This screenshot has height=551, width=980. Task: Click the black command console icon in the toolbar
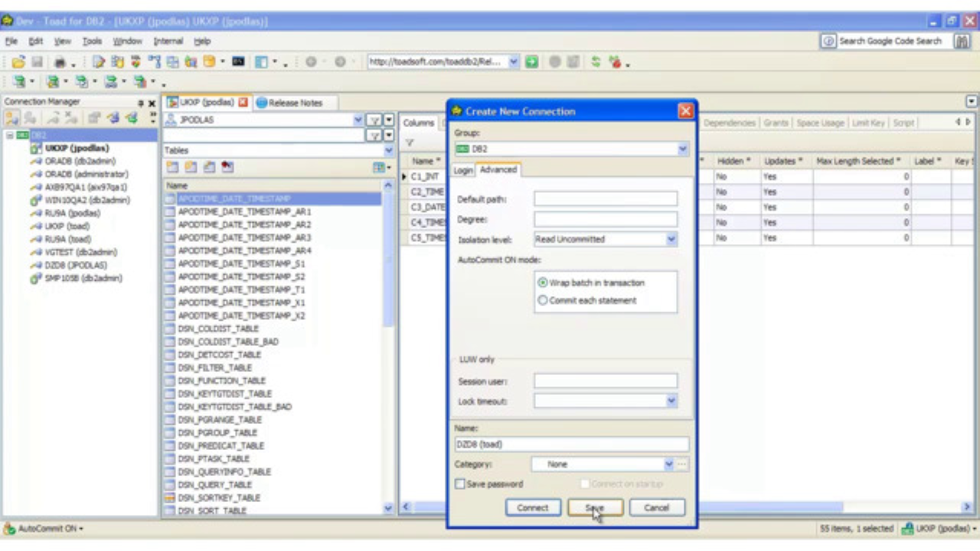click(238, 62)
